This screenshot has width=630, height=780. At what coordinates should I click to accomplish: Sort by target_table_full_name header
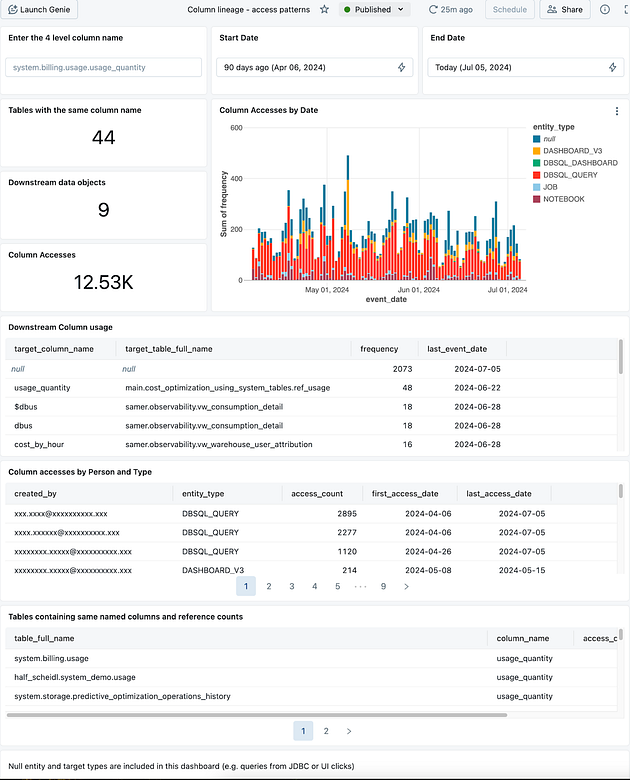pos(169,349)
